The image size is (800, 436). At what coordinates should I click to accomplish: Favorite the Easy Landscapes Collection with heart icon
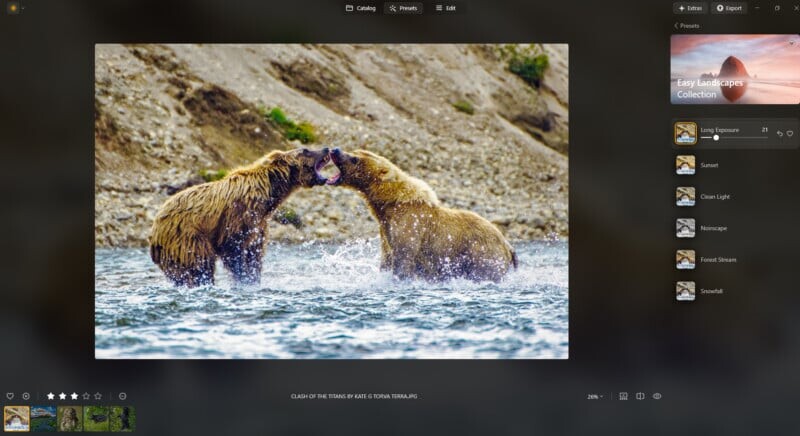790,43
